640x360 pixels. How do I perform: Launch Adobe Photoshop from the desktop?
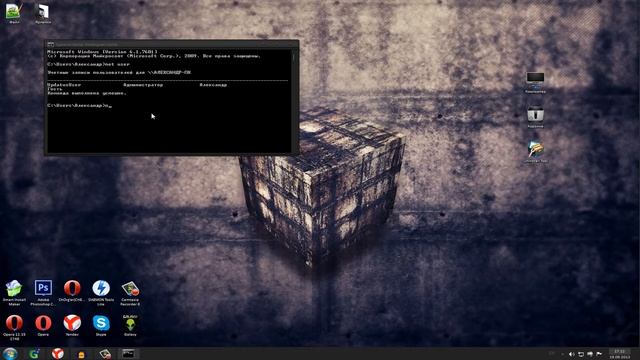pyautogui.click(x=43, y=292)
